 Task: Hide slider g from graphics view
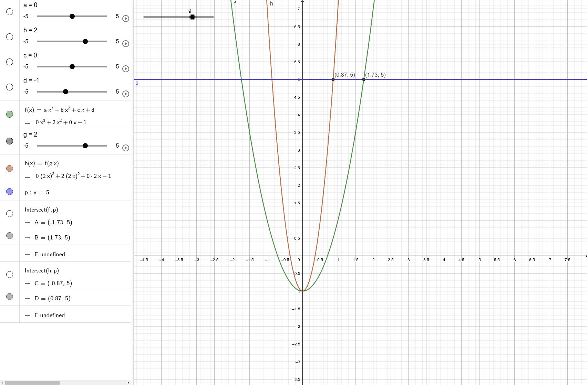pyautogui.click(x=10, y=141)
